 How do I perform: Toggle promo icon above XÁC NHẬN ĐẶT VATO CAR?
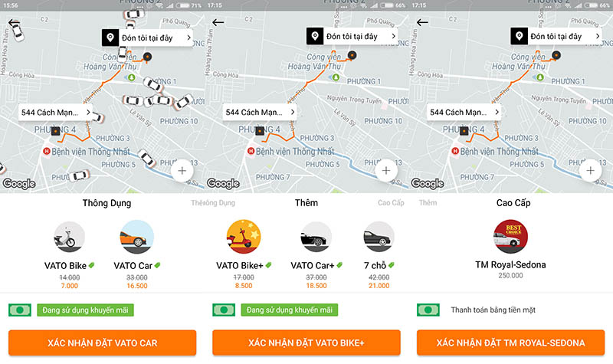(x=20, y=310)
